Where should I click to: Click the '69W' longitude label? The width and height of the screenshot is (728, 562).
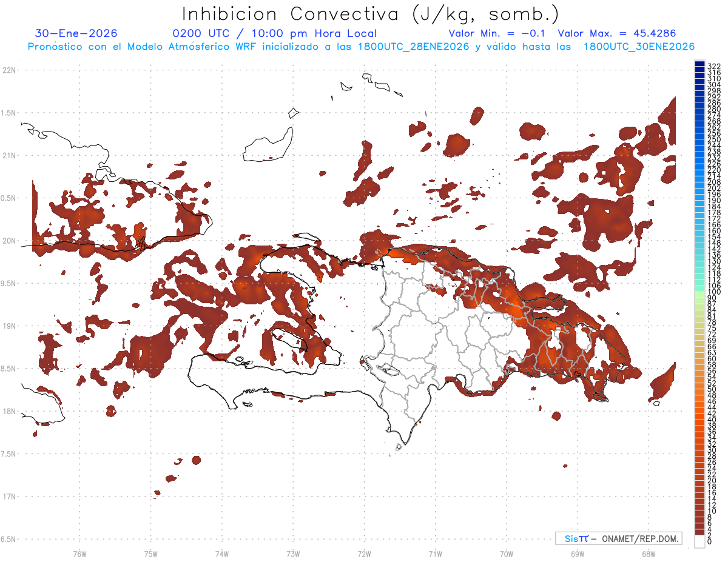coord(578,554)
